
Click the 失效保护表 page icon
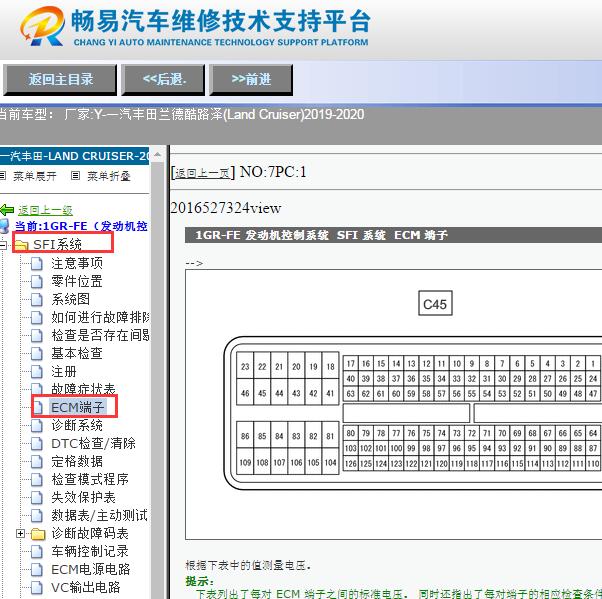point(37,498)
